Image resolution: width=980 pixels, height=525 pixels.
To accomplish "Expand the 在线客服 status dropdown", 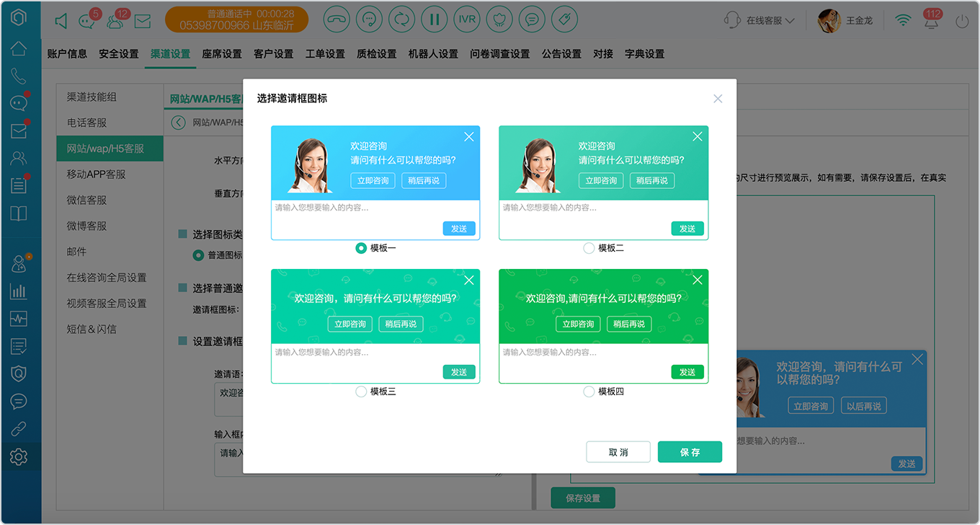I will pyautogui.click(x=759, y=21).
